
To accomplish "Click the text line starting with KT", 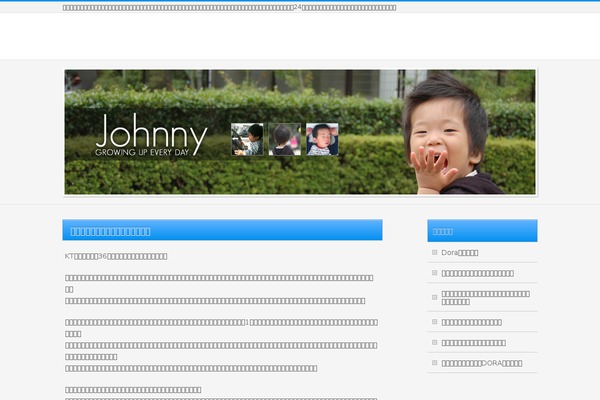I will pos(116,256).
